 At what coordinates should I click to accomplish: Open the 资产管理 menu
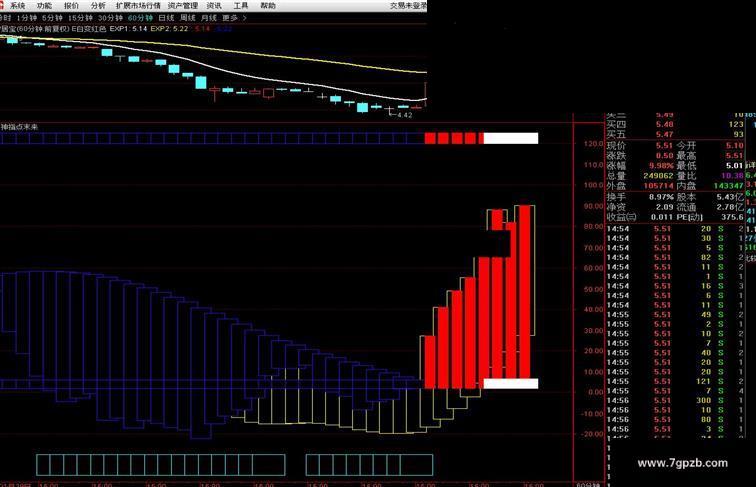(183, 6)
